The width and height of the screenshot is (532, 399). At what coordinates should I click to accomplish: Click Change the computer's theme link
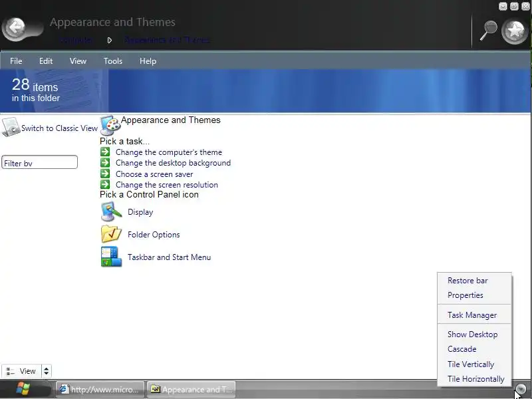169,152
